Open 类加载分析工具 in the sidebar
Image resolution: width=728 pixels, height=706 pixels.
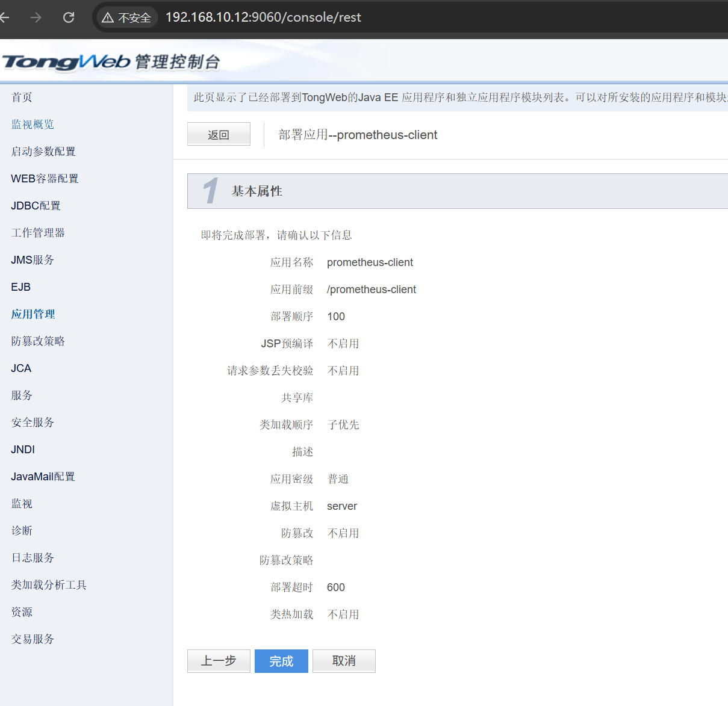tap(49, 585)
